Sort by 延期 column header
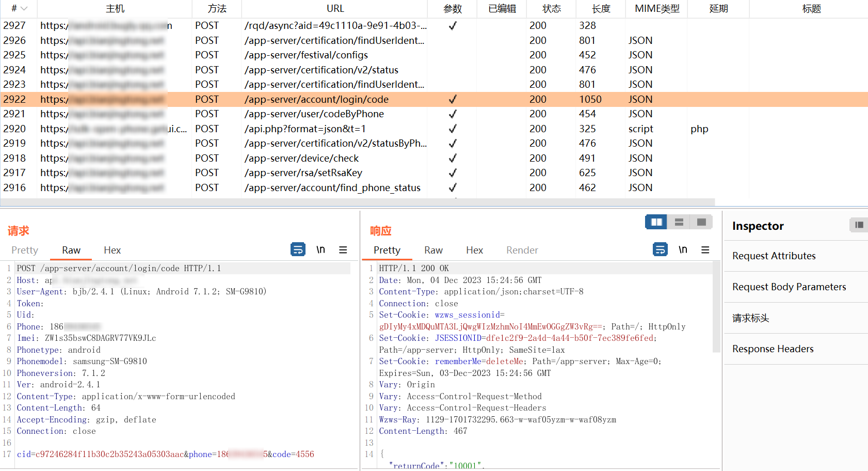This screenshot has height=471, width=868. click(x=718, y=9)
